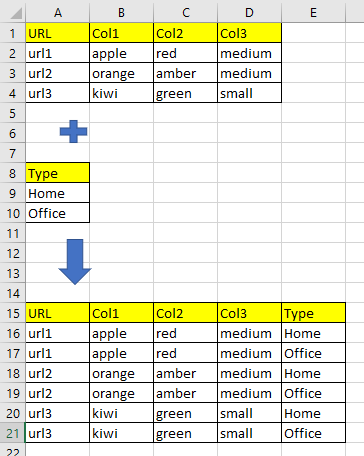This screenshot has width=364, height=456.
Task: Click the yellow URL header cell A1
Action: point(58,33)
